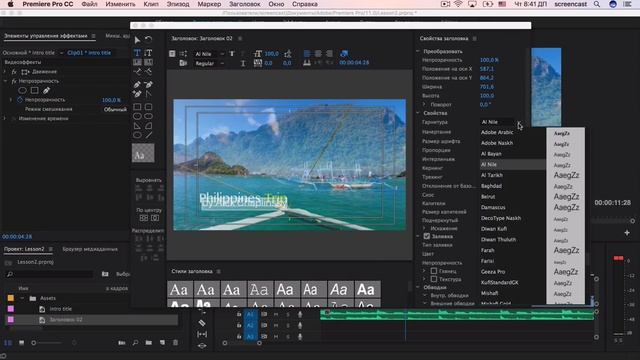Click the Bold text icon in title toolbar
This screenshot has height=360, width=640.
[x=232, y=54]
